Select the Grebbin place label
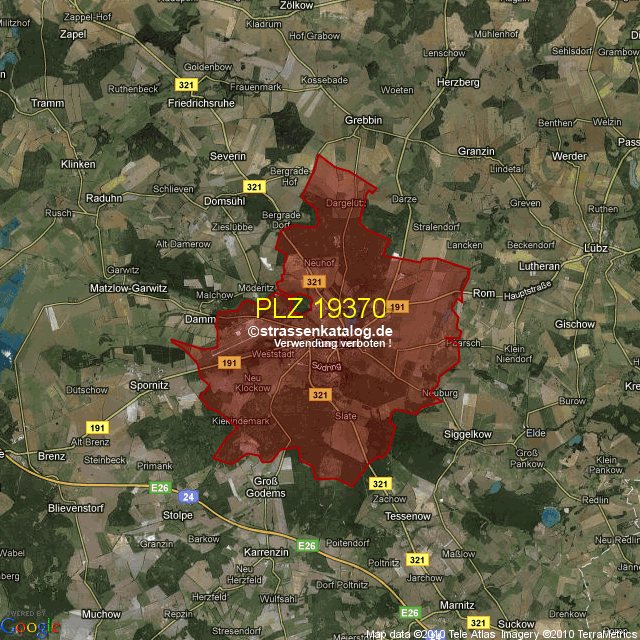640x640 pixels. pyautogui.click(x=363, y=120)
